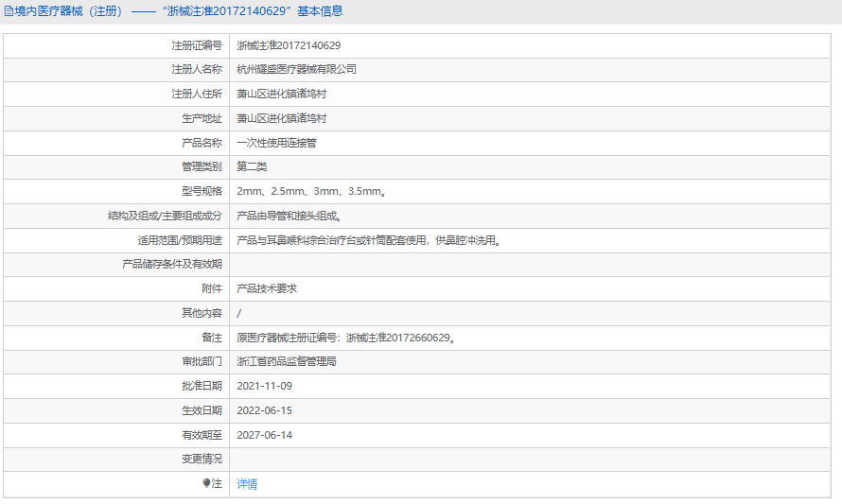Image resolution: width=842 pixels, height=504 pixels.
Task: Click registrant name 杭州耀盛医疗器械有限公司
Action: [296, 69]
